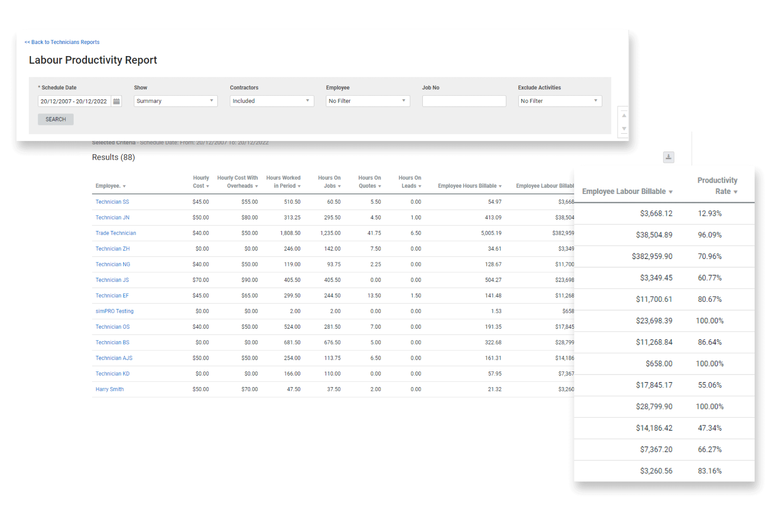Open Technician JN employee link
The height and width of the screenshot is (532, 772).
[x=112, y=217]
